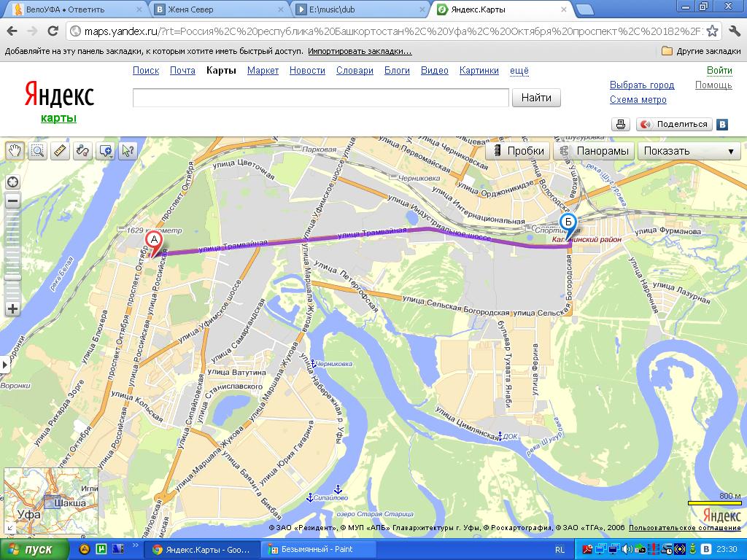
Task: Click route end marker Б
Action: coord(568,224)
